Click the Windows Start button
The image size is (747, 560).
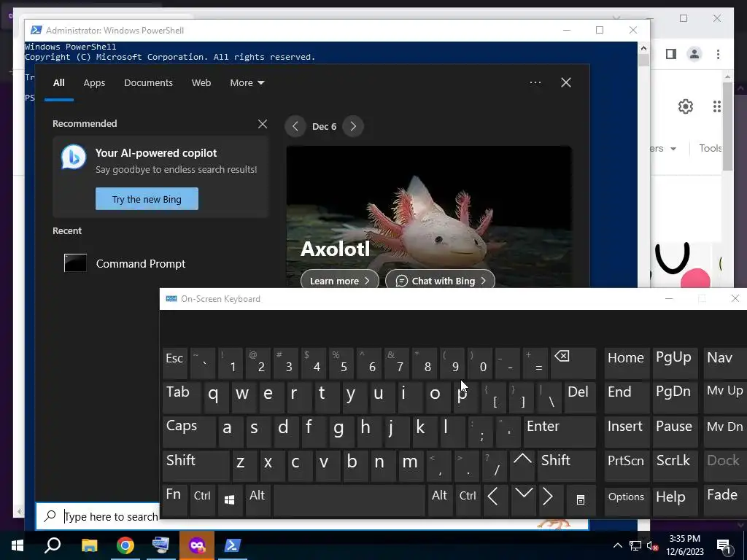coord(18,545)
